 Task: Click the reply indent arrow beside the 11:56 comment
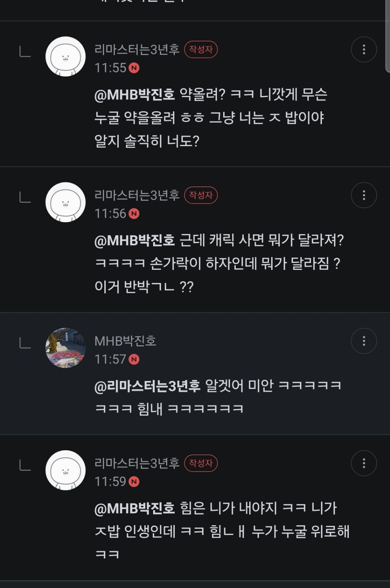pos(25,197)
